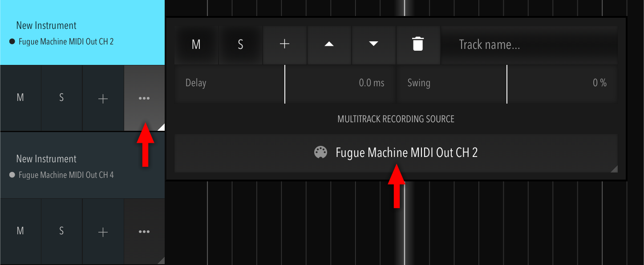Add item on the CH 2 track

click(103, 98)
